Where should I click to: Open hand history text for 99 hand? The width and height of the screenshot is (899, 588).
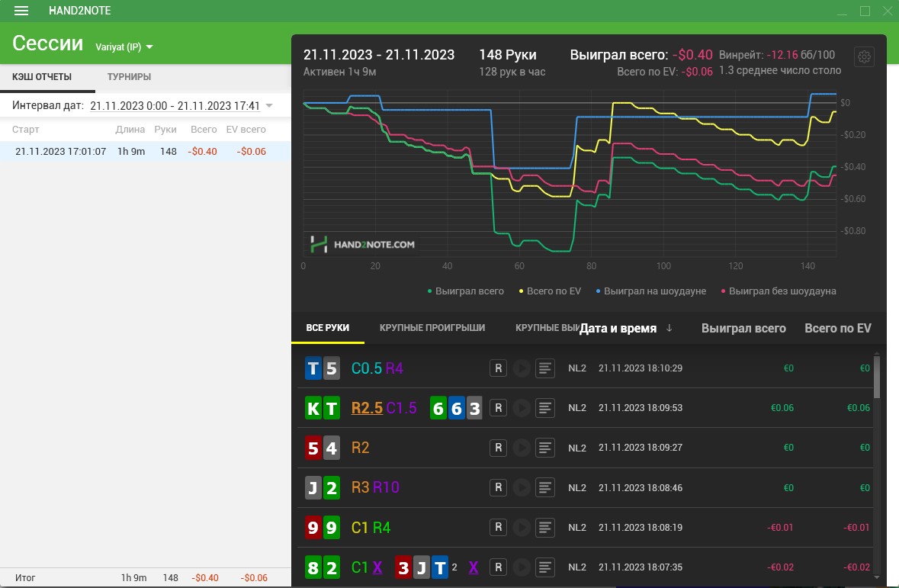544,527
